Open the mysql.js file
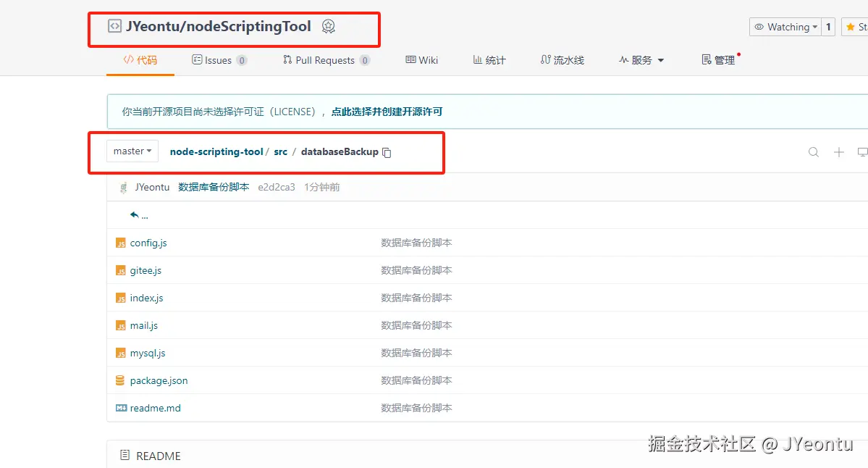The height and width of the screenshot is (468, 868). [x=148, y=353]
